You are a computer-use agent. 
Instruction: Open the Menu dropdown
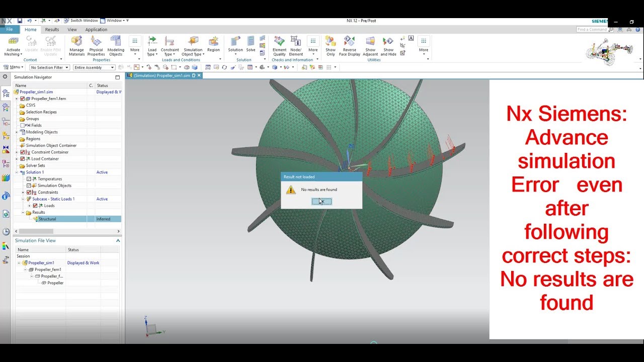click(13, 67)
